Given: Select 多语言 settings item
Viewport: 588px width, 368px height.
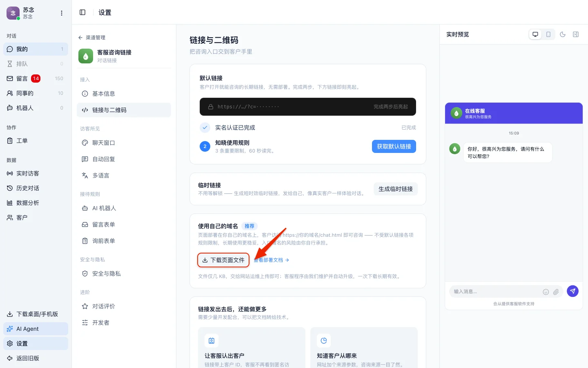Looking at the screenshot, I should [x=124, y=175].
